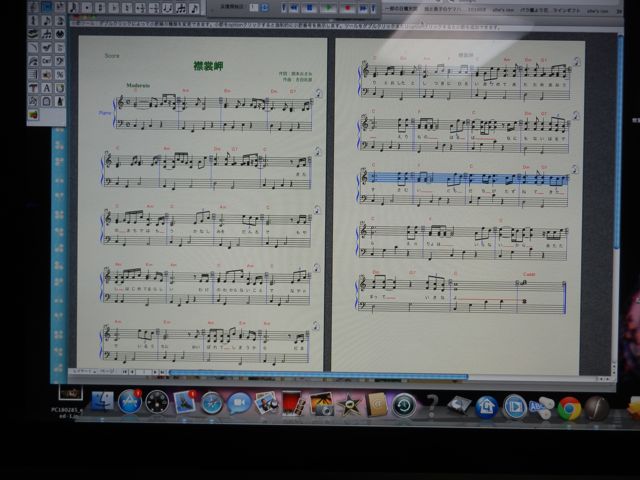Select the Ctrl-labeled tool in the main palette
This screenshot has height=480, width=640.
point(47,60)
